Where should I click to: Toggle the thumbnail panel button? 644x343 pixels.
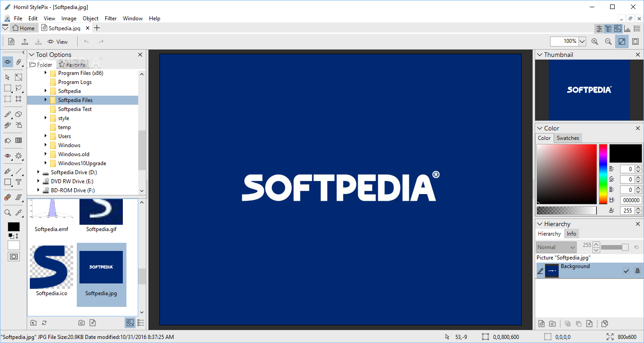tap(617, 28)
